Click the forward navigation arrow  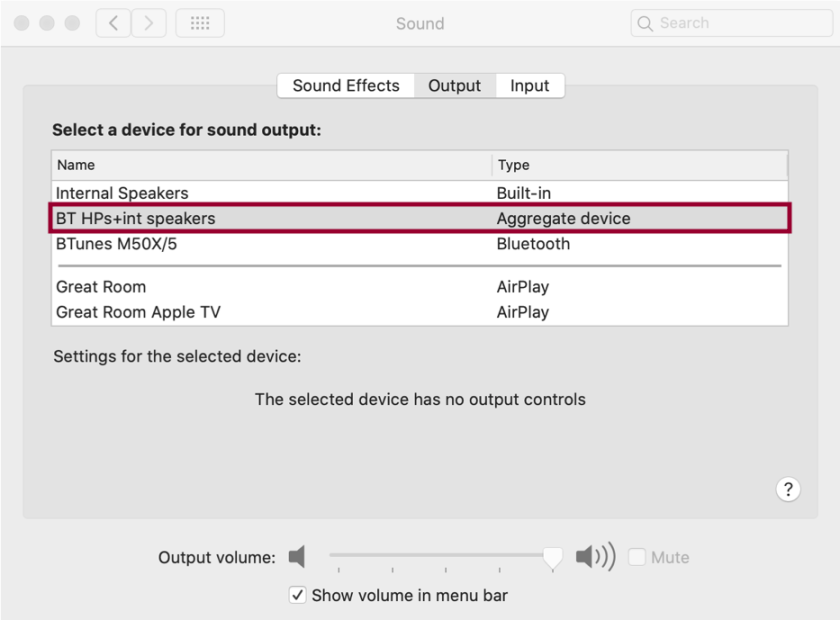click(149, 23)
